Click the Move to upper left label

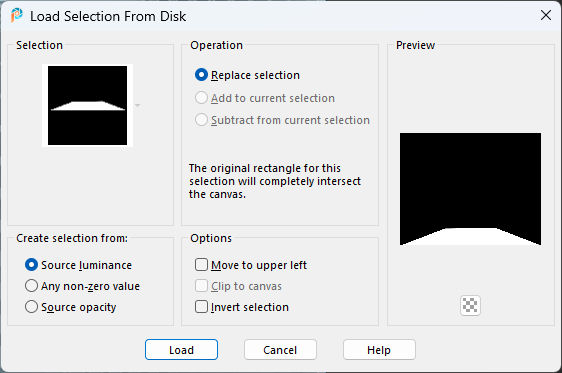point(259,265)
